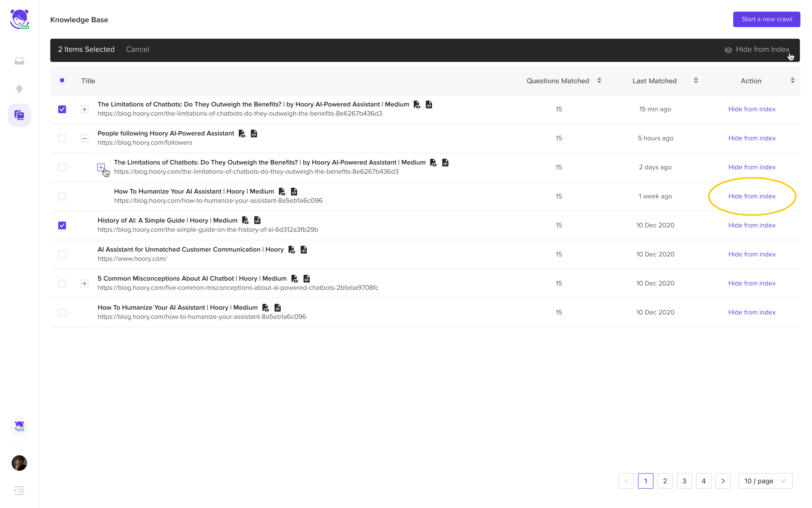Click the https://www.hoory.com/ URL text

click(132, 259)
